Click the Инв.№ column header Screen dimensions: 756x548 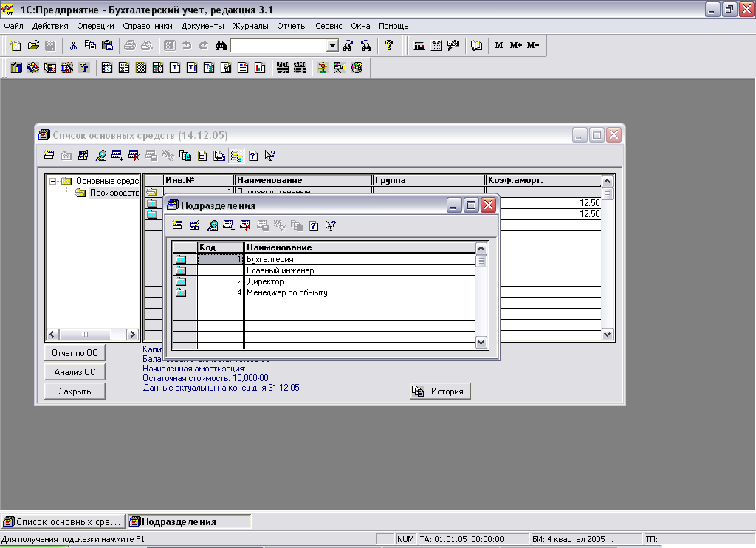(198, 180)
